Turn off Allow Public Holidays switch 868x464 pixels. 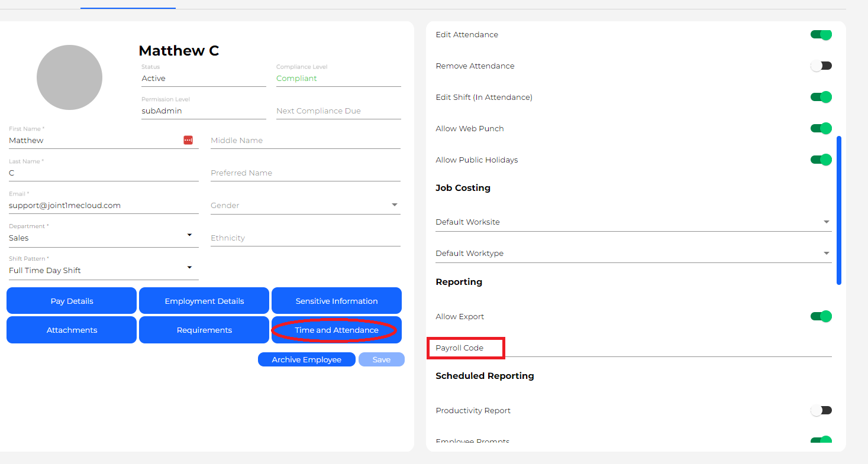[x=821, y=160]
